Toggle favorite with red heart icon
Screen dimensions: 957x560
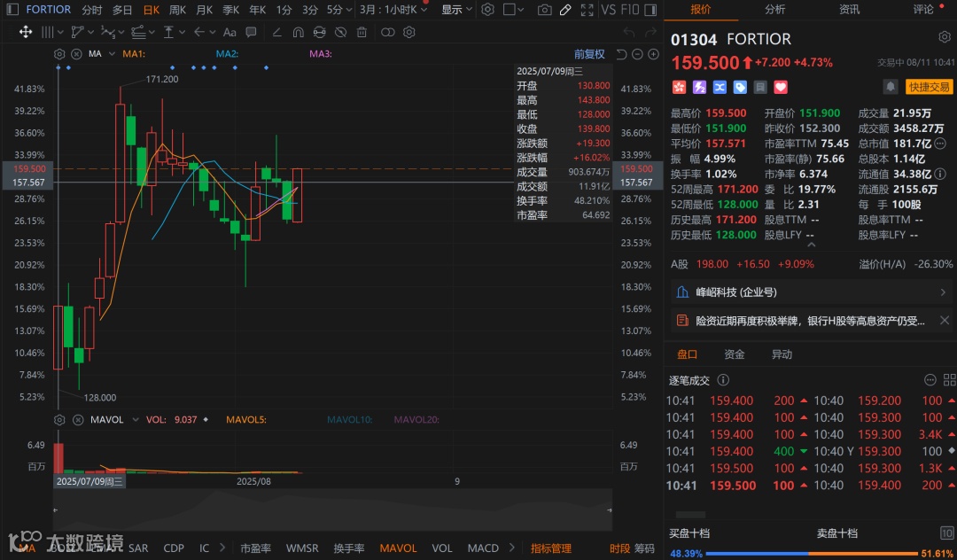(x=781, y=87)
